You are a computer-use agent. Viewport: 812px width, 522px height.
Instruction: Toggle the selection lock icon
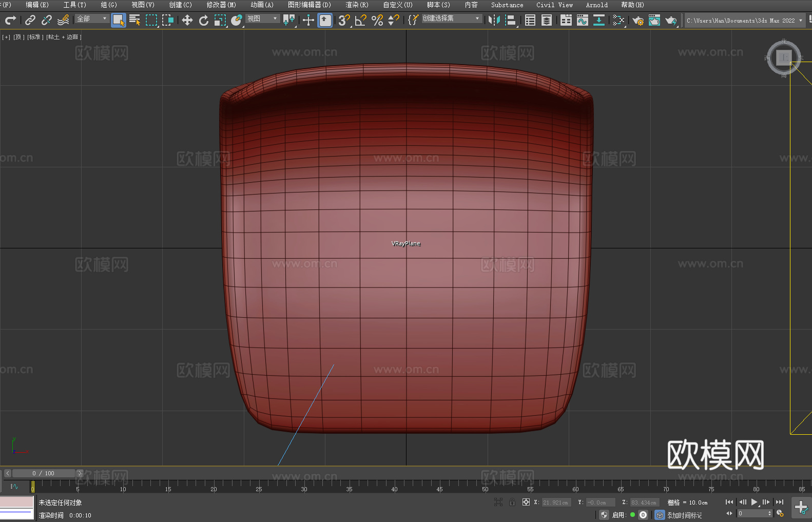(x=512, y=502)
